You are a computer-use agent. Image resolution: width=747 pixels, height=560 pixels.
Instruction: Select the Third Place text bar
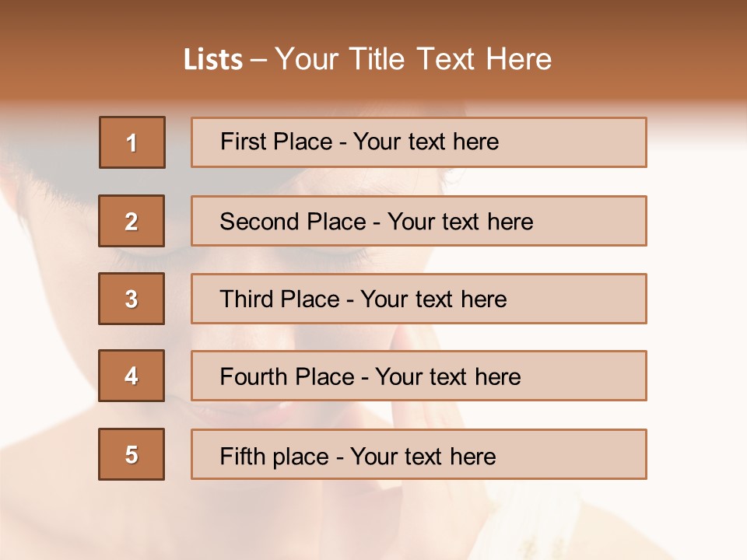419,299
